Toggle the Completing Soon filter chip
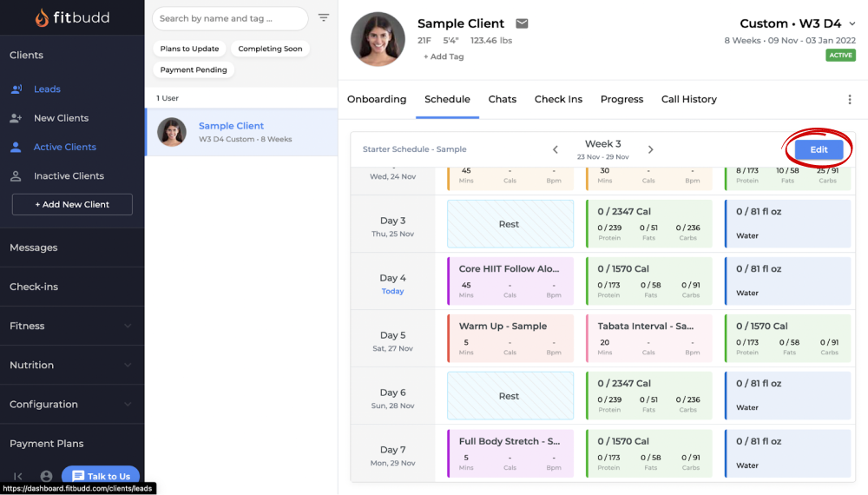This screenshot has height=495, width=868. tap(270, 49)
